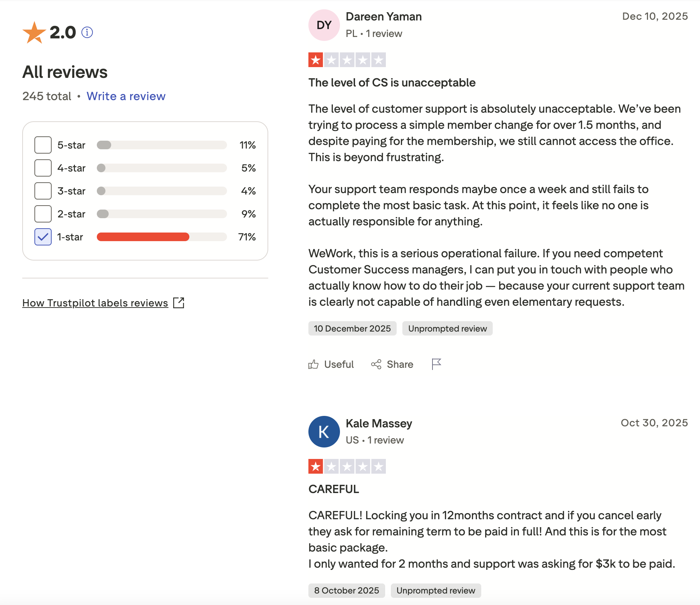Open the Write a review link
This screenshot has height=605, width=700.
(126, 96)
